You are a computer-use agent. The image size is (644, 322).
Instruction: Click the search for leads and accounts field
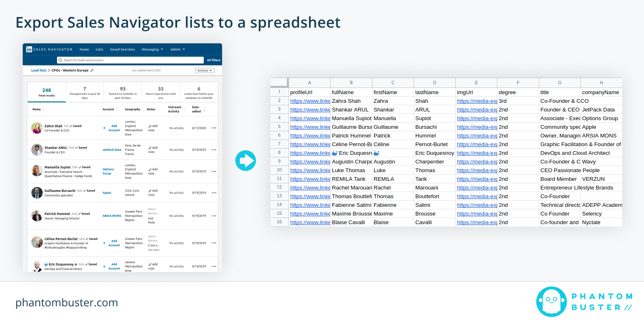[130, 60]
